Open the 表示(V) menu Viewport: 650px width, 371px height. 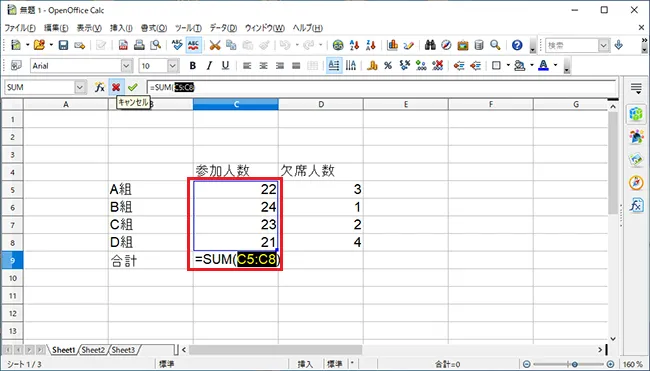click(x=89, y=28)
